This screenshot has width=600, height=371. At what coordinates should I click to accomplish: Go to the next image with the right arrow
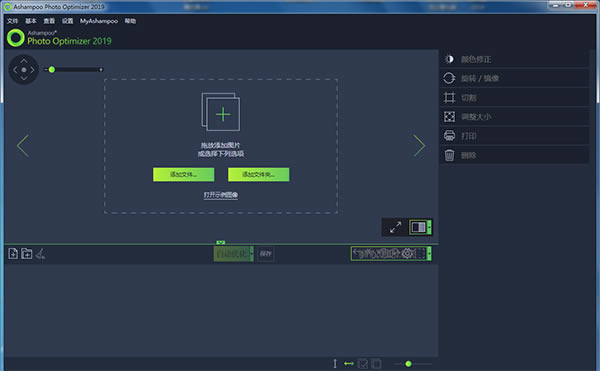tap(419, 146)
